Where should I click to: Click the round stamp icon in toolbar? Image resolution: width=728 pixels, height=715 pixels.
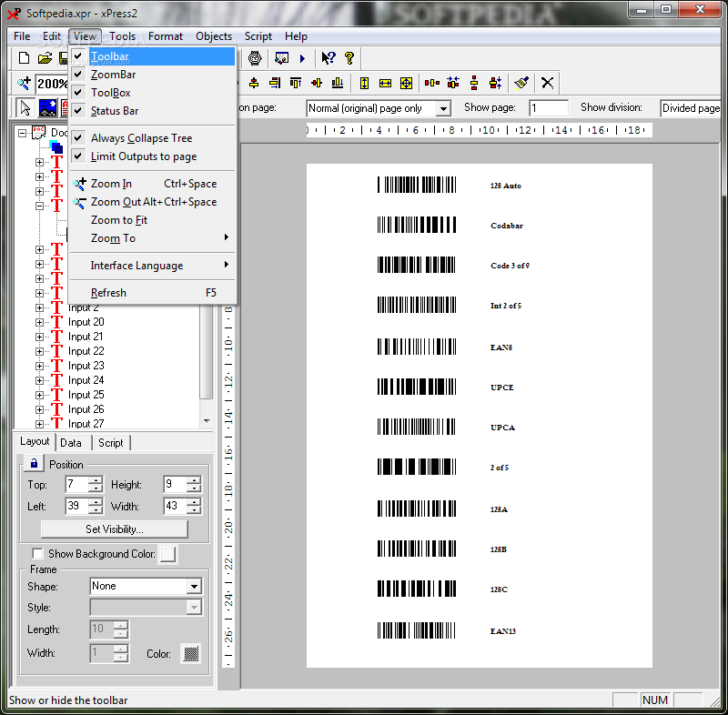(x=255, y=58)
